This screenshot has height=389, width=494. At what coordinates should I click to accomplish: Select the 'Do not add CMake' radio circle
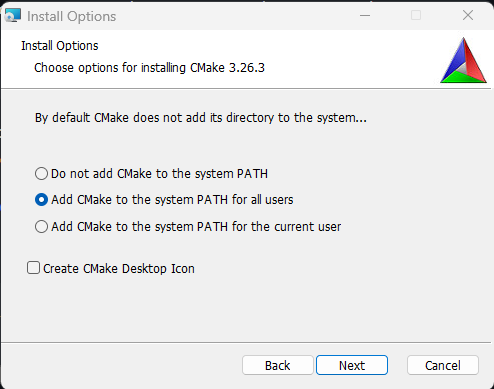(x=41, y=174)
